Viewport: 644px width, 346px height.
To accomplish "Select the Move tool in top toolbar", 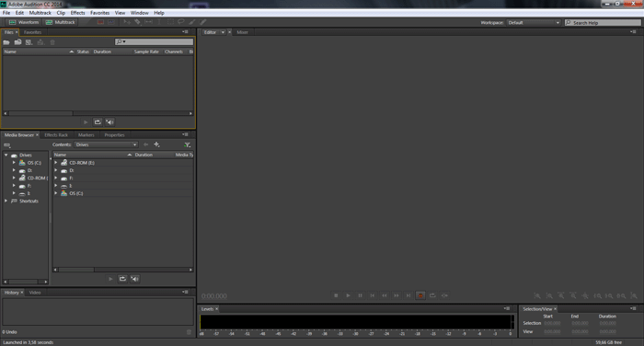I will pyautogui.click(x=127, y=22).
